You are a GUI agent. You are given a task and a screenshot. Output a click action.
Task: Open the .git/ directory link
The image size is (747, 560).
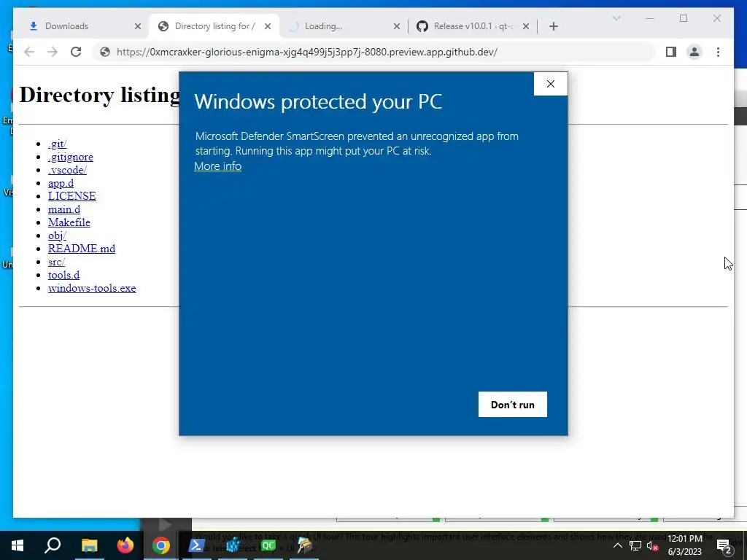pos(57,144)
